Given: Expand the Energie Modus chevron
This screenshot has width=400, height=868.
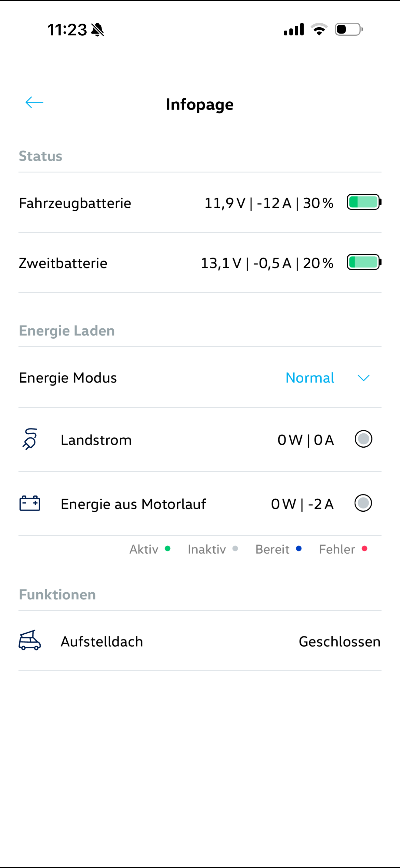Looking at the screenshot, I should (x=363, y=378).
